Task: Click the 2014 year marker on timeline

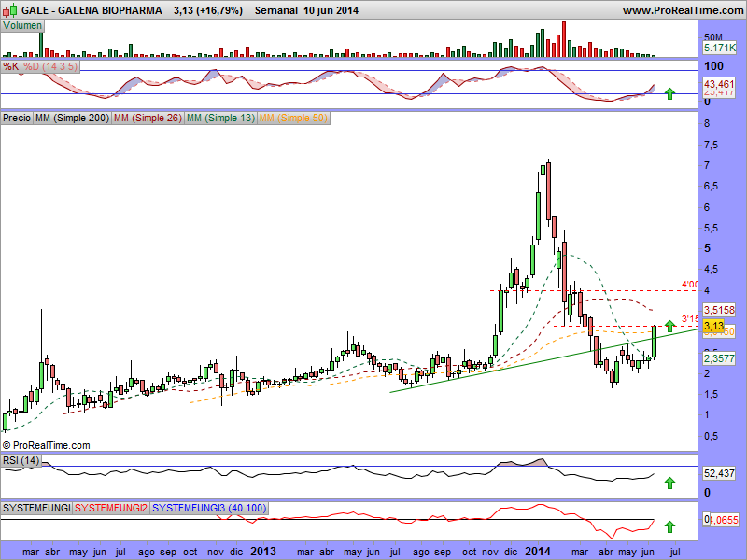Action: click(538, 552)
